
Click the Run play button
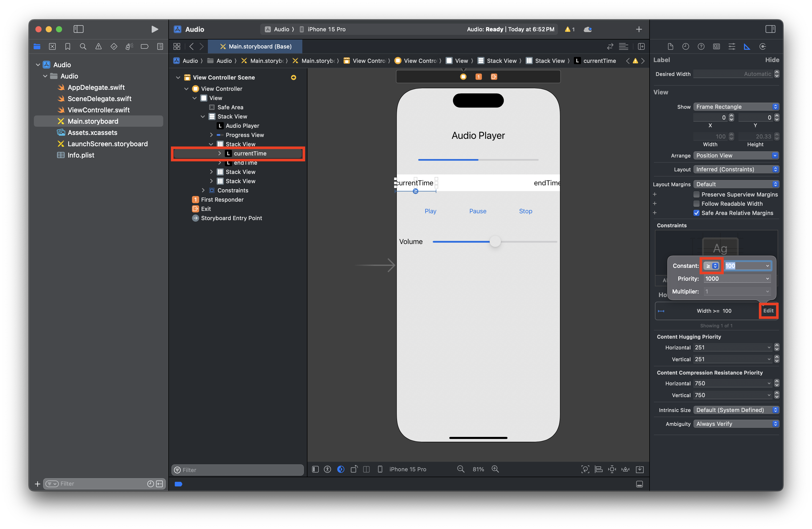click(154, 29)
